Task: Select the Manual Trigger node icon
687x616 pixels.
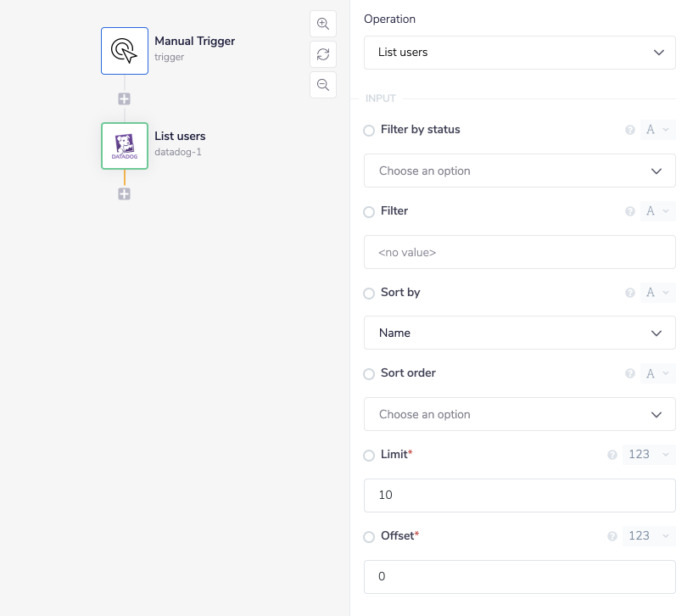Action: point(124,51)
